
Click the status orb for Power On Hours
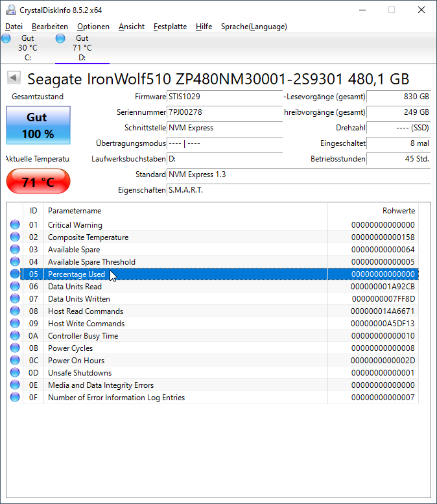point(15,360)
